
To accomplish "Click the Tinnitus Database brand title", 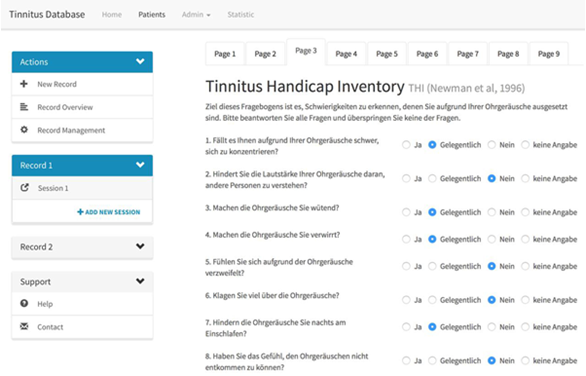I will point(47,15).
